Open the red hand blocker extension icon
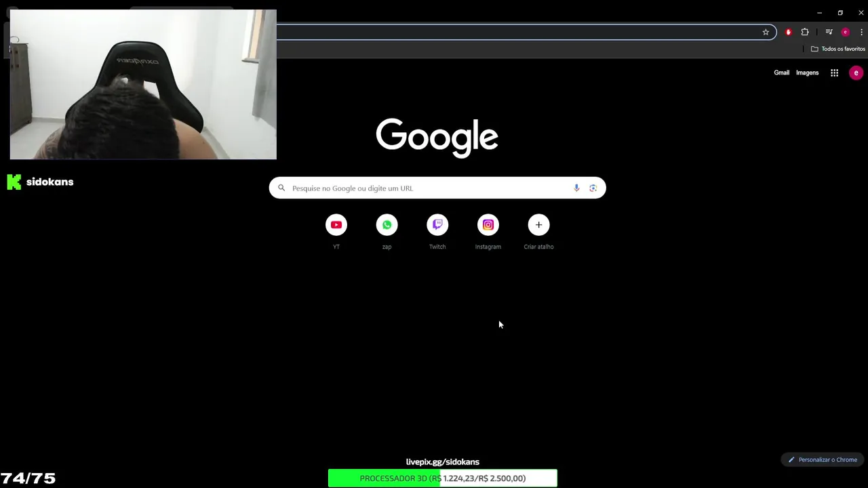868x488 pixels. 788,32
